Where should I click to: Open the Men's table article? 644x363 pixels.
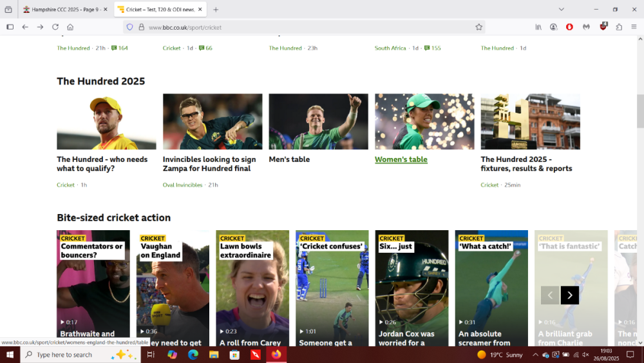pyautogui.click(x=289, y=159)
